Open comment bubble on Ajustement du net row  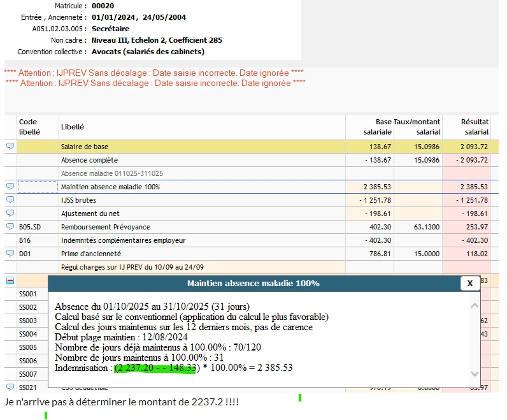pos(10,214)
